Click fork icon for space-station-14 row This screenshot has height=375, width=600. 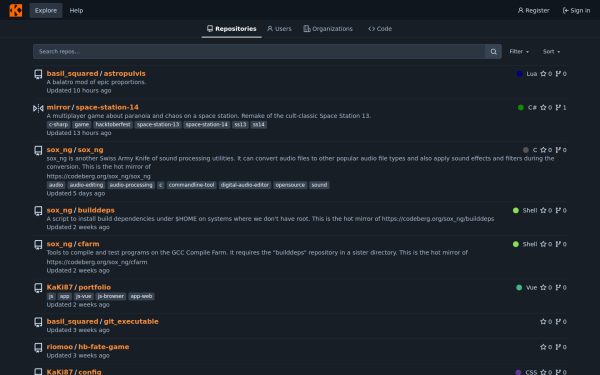[x=558, y=108]
